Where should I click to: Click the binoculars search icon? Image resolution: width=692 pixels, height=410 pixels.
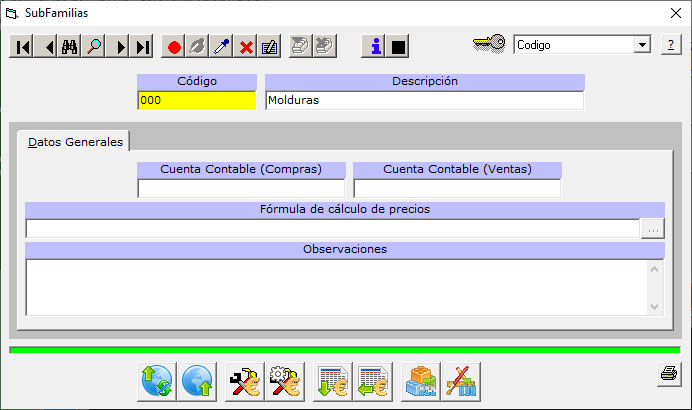point(70,47)
